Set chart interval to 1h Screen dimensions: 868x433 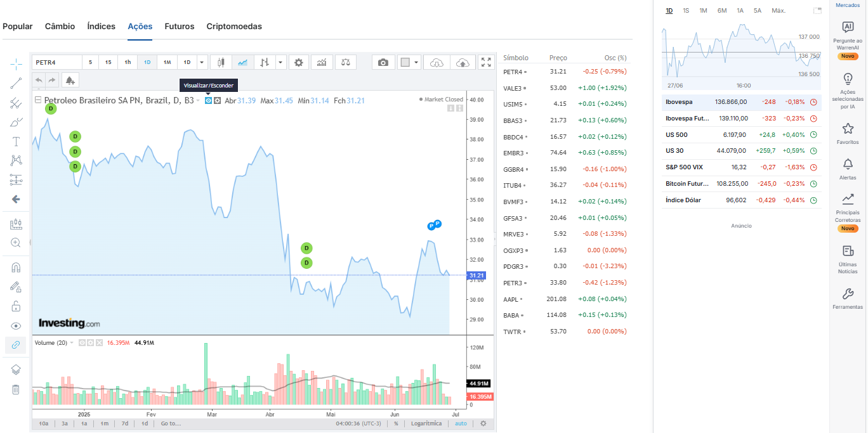(x=128, y=62)
